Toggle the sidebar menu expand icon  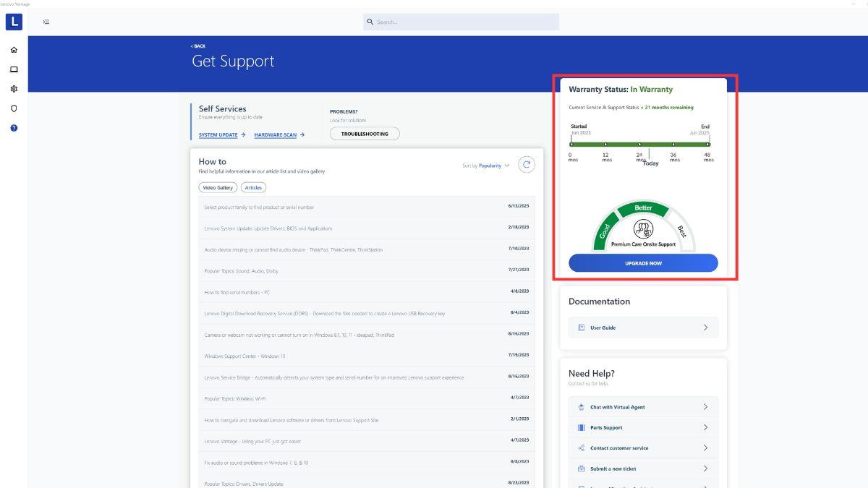point(46,22)
